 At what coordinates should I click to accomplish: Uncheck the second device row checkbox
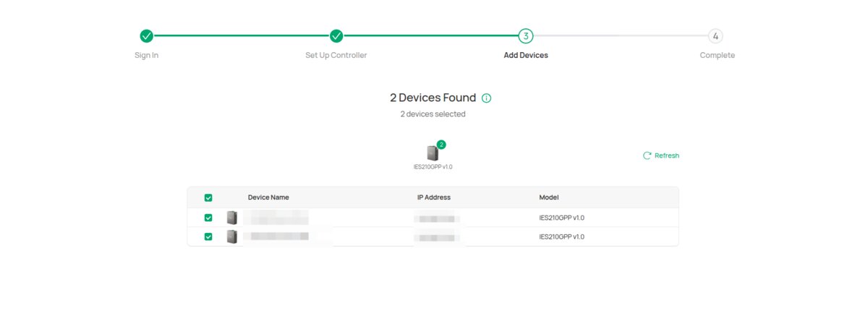(208, 237)
